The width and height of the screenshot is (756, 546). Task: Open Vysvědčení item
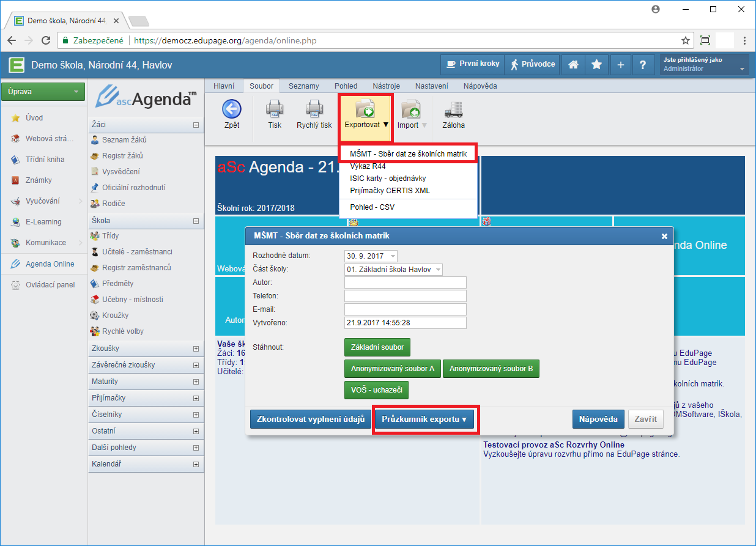120,172
